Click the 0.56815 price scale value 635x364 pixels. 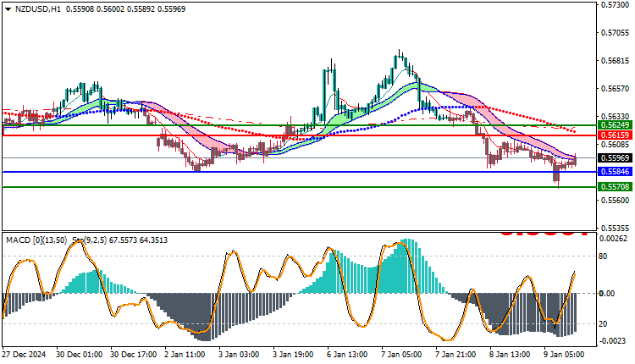[x=616, y=61]
